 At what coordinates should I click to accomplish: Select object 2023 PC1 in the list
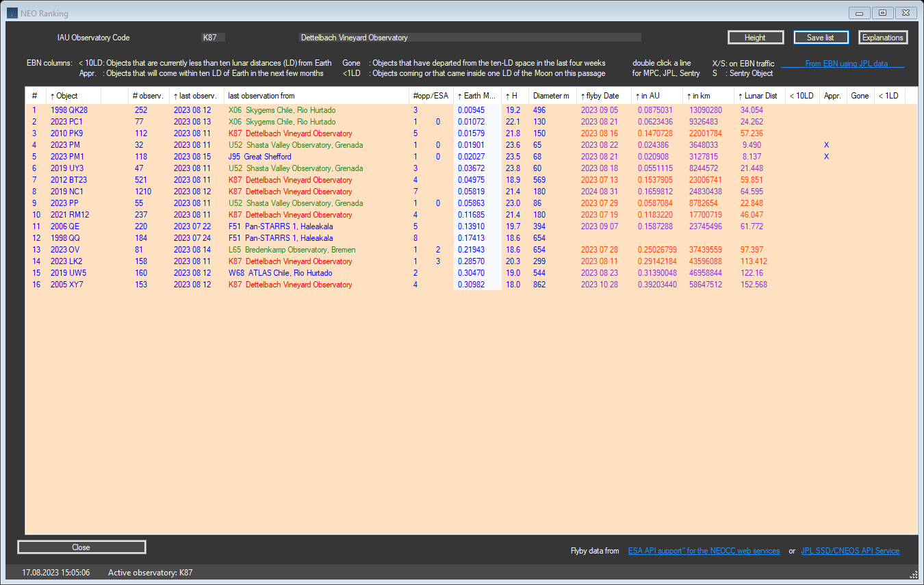click(66, 122)
